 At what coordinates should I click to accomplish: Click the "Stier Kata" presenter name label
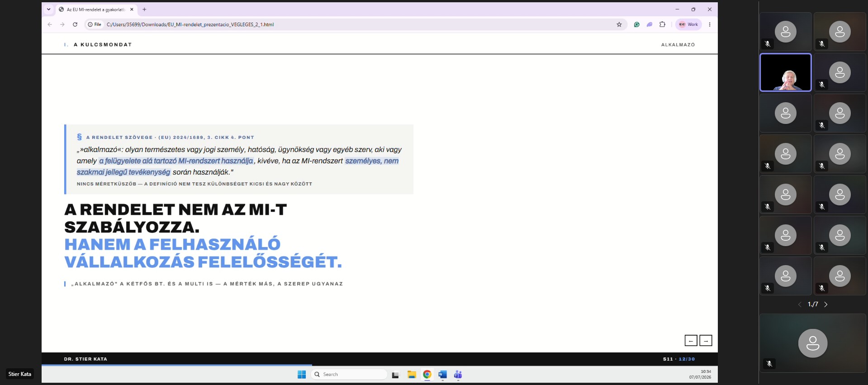20,374
